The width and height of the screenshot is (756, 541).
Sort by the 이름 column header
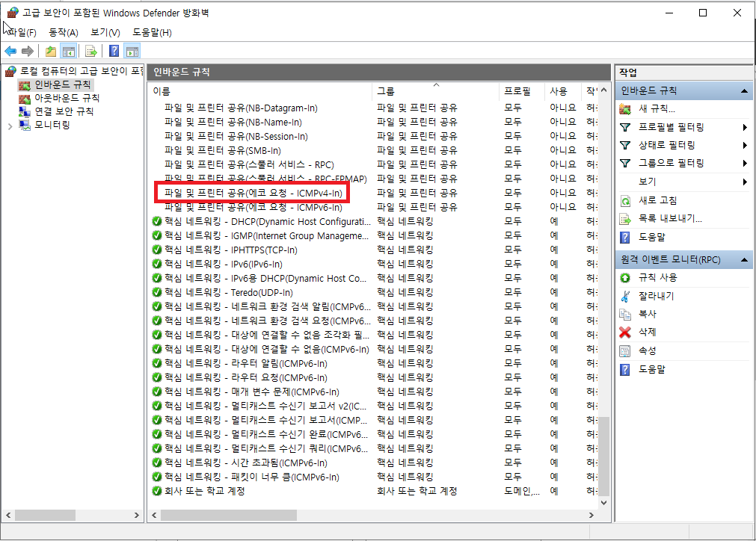260,91
